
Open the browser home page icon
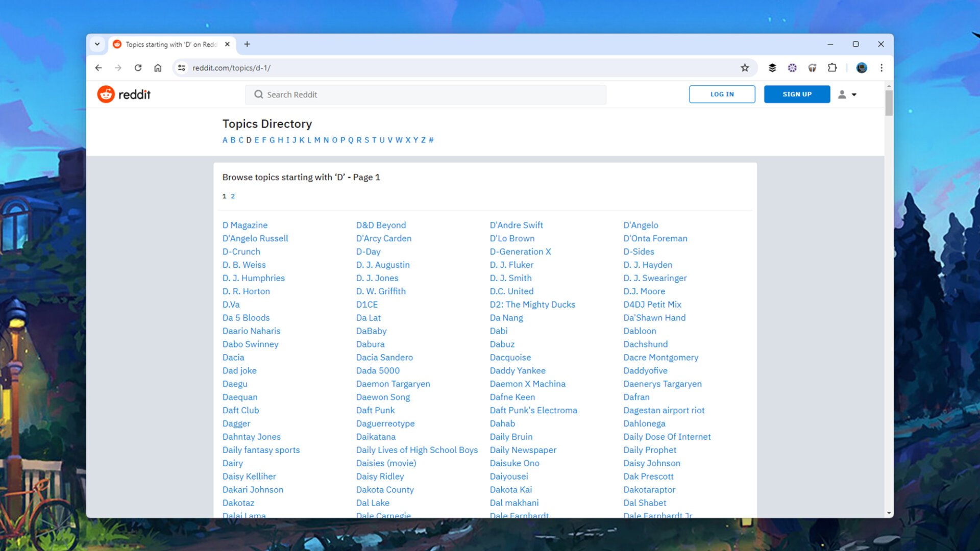click(x=158, y=68)
